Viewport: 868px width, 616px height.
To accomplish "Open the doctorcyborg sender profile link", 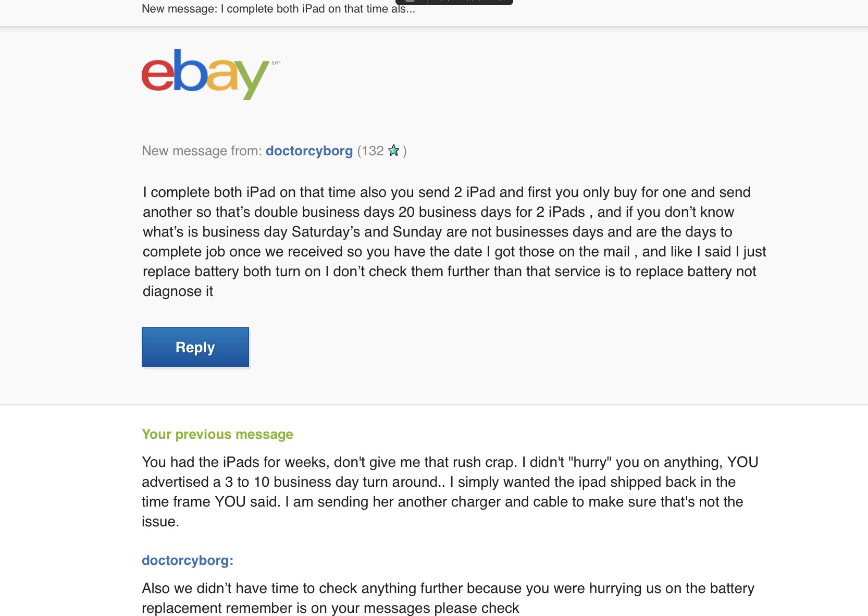I will point(309,151).
